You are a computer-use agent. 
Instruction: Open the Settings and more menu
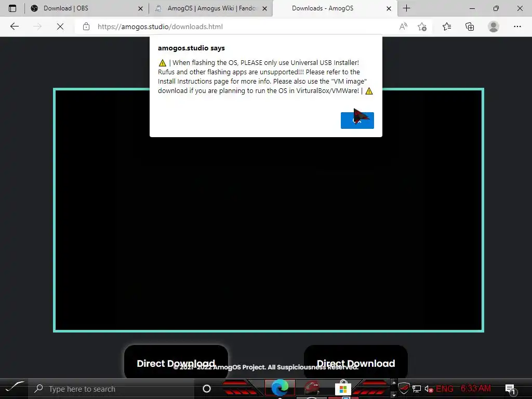pos(517,26)
